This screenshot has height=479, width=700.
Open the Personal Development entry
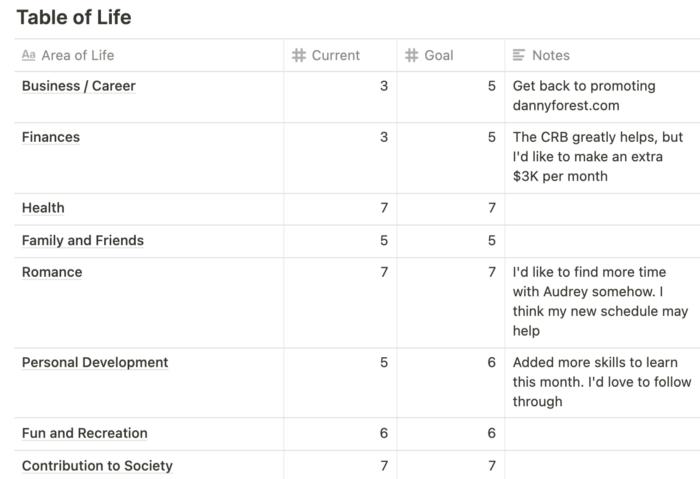(x=95, y=362)
